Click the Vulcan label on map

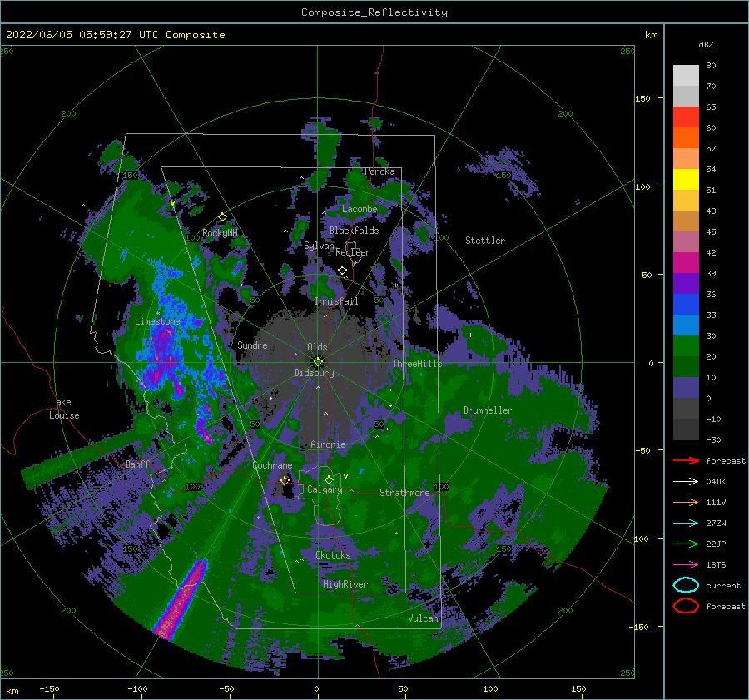coord(424,618)
